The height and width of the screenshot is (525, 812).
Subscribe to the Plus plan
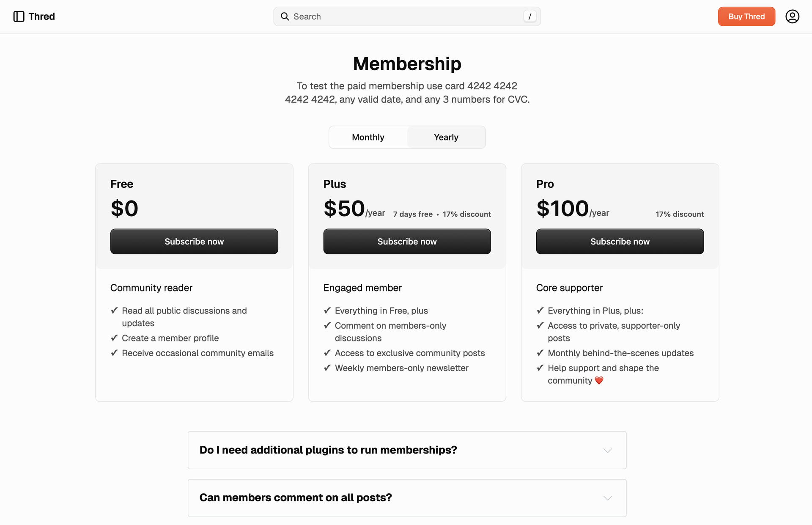[406, 241]
